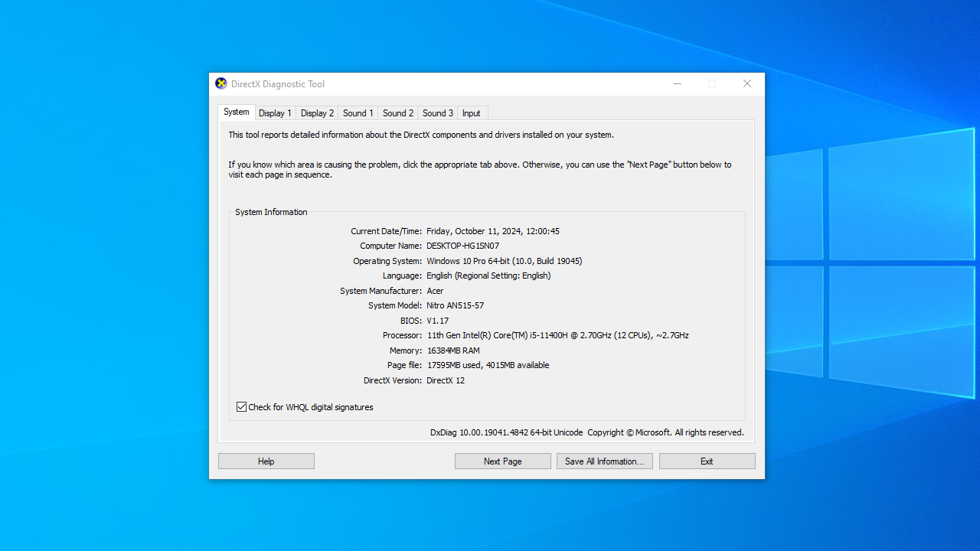Switch to the Sound 2 tab
980x551 pixels.
(x=397, y=113)
